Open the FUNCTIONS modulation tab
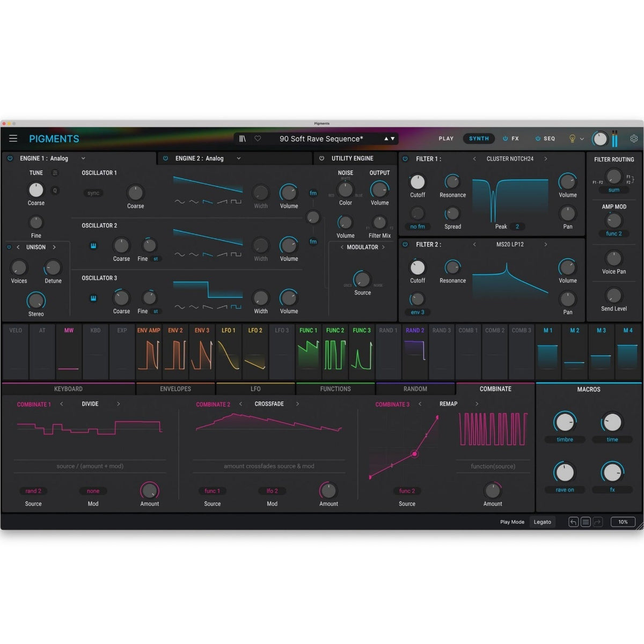This screenshot has width=644, height=644. [x=335, y=389]
